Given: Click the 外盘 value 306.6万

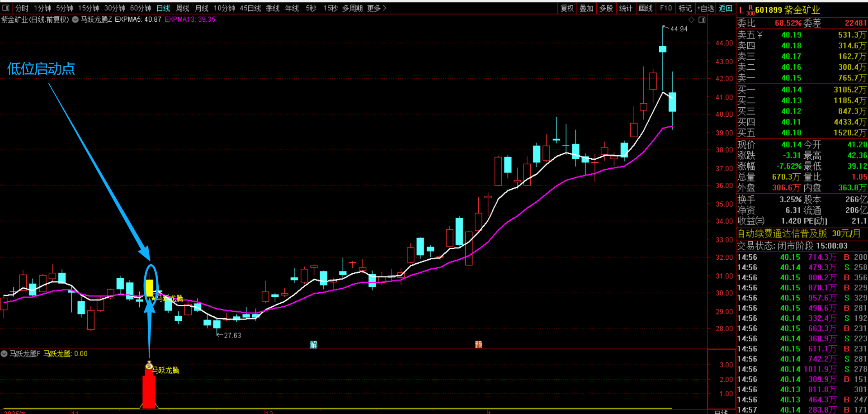Looking at the screenshot, I should 786,188.
